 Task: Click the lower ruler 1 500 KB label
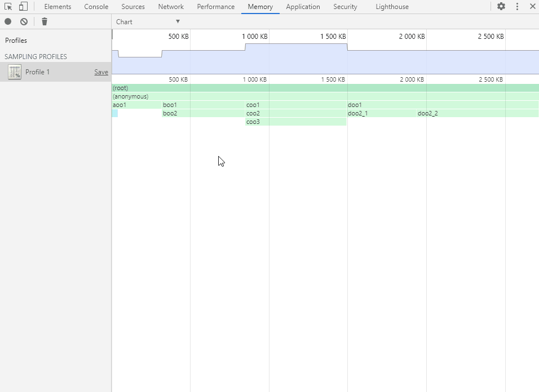333,79
